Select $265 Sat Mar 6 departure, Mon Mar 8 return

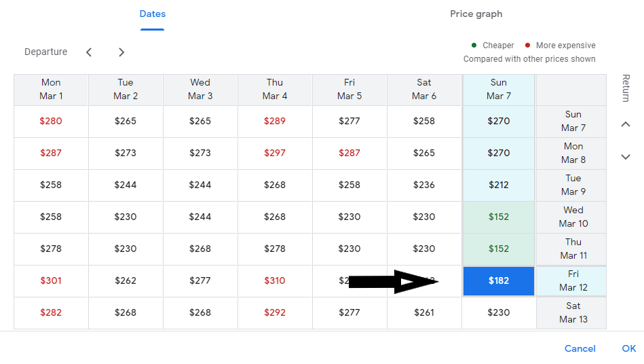coord(424,153)
